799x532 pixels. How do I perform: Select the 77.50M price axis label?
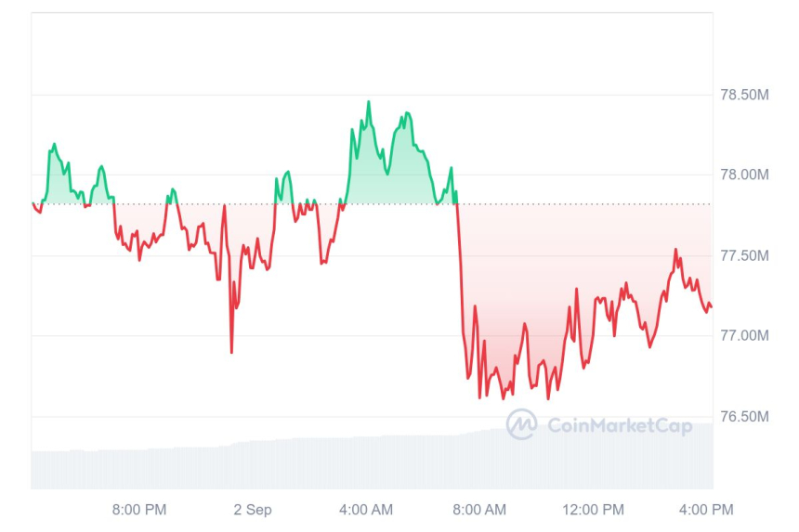[x=744, y=255]
